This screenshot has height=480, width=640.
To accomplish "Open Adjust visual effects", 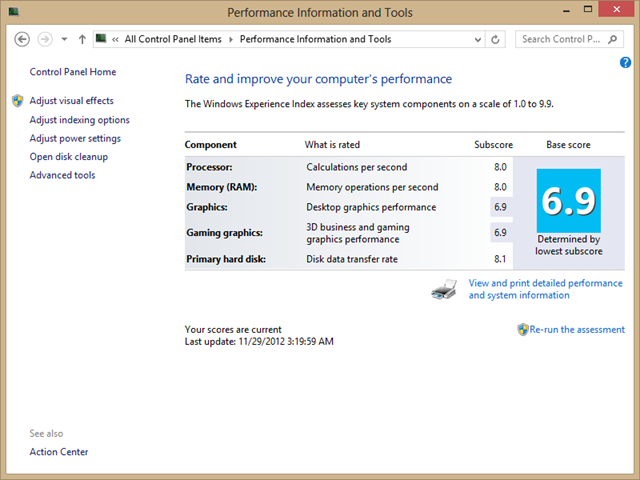I will tap(71, 101).
